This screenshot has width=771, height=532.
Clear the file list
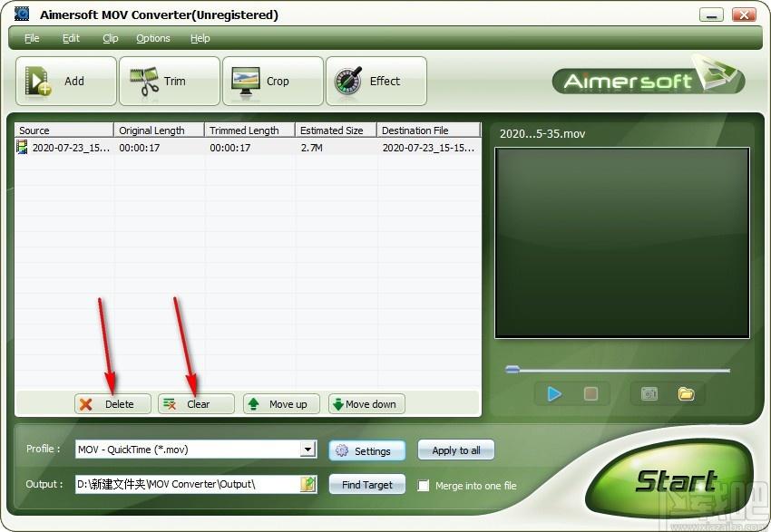(x=196, y=404)
